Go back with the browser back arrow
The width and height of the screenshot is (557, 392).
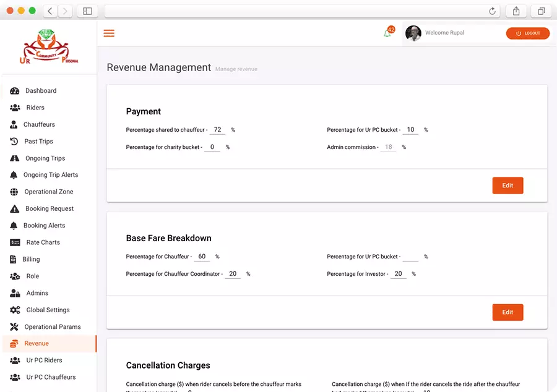pyautogui.click(x=50, y=11)
